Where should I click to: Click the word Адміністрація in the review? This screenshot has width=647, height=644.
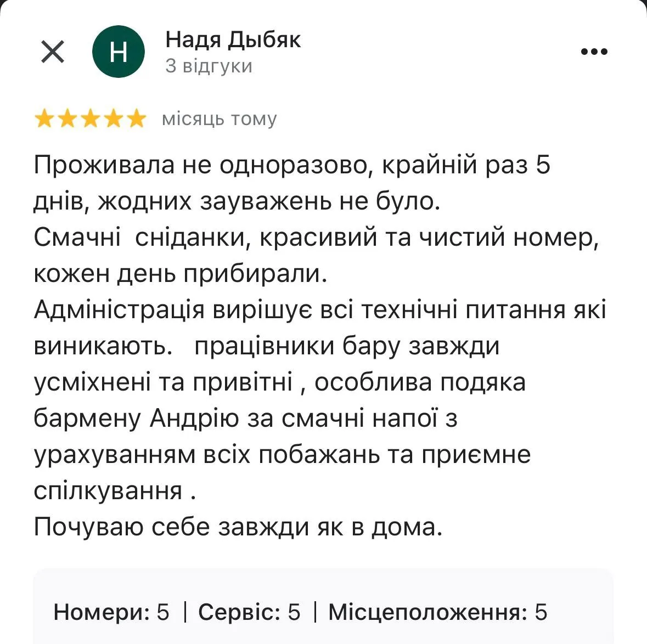pyautogui.click(x=119, y=310)
